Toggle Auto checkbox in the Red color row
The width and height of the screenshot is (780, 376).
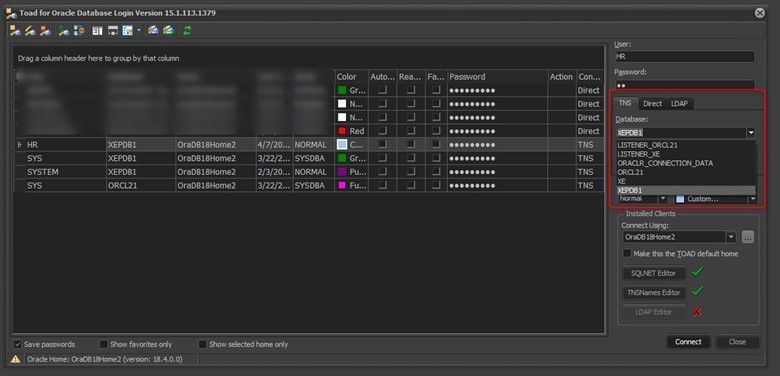click(383, 131)
